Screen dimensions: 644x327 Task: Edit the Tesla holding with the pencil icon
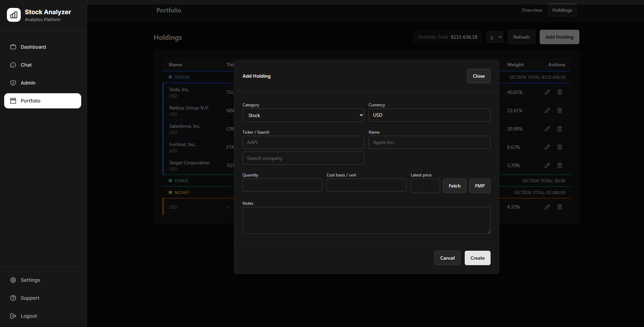pyautogui.click(x=547, y=92)
